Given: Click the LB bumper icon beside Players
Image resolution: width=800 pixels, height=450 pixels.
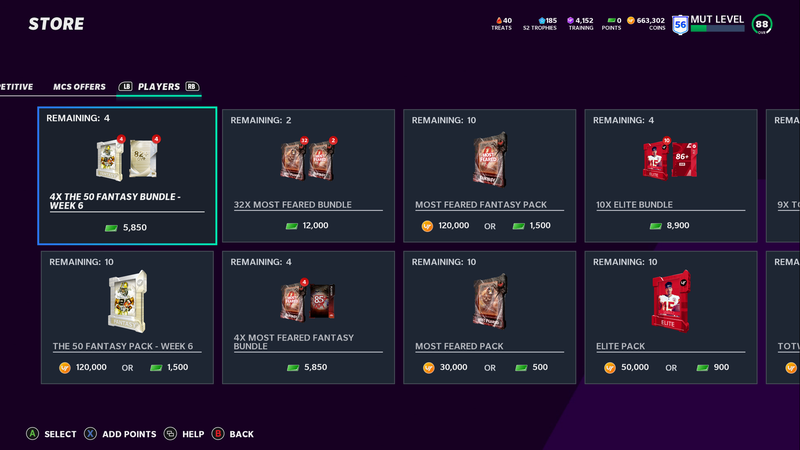Looking at the screenshot, I should (x=126, y=87).
